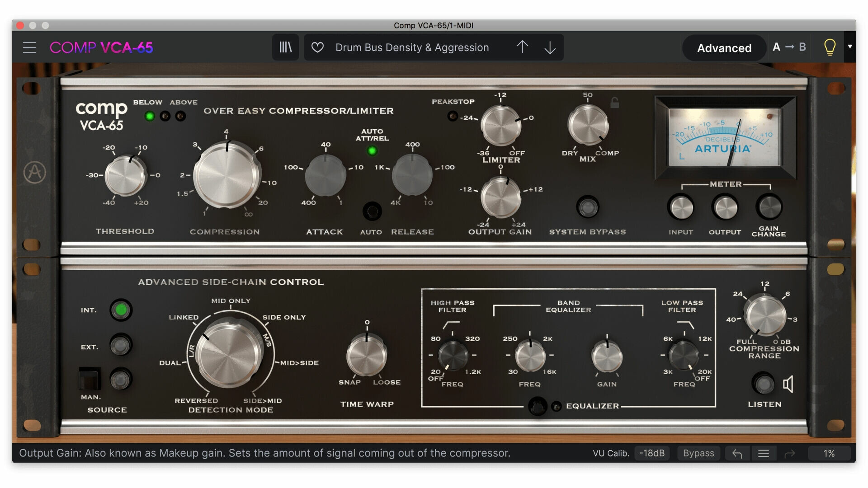Toggle the Peakstop LED

452,116
